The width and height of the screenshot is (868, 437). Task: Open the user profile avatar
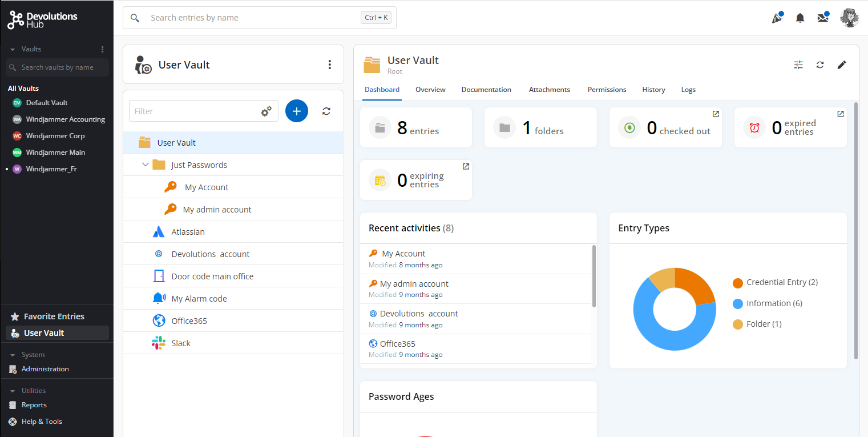pos(849,18)
